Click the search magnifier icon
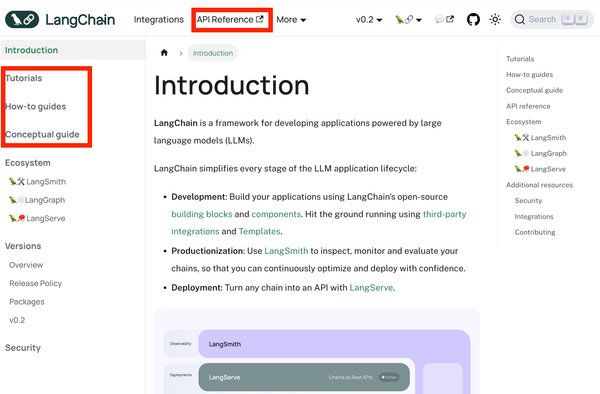Screen dimensions: 600x394 pos(520,20)
